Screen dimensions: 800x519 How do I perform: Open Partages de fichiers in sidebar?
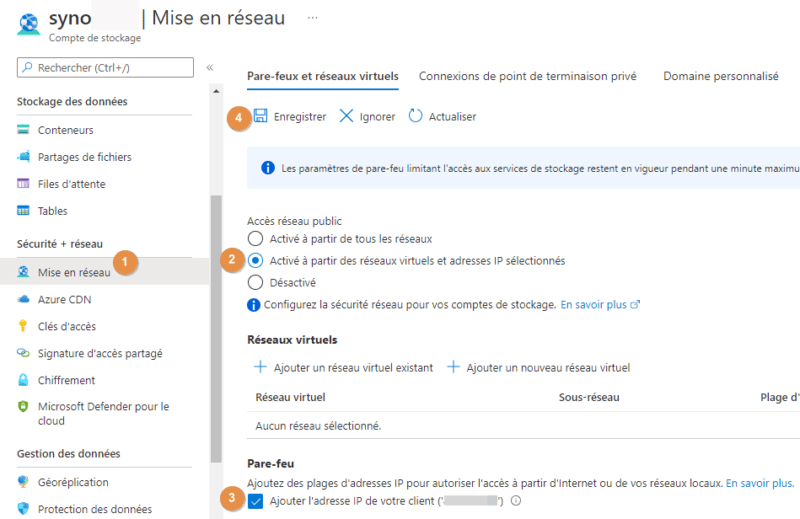pos(84,157)
